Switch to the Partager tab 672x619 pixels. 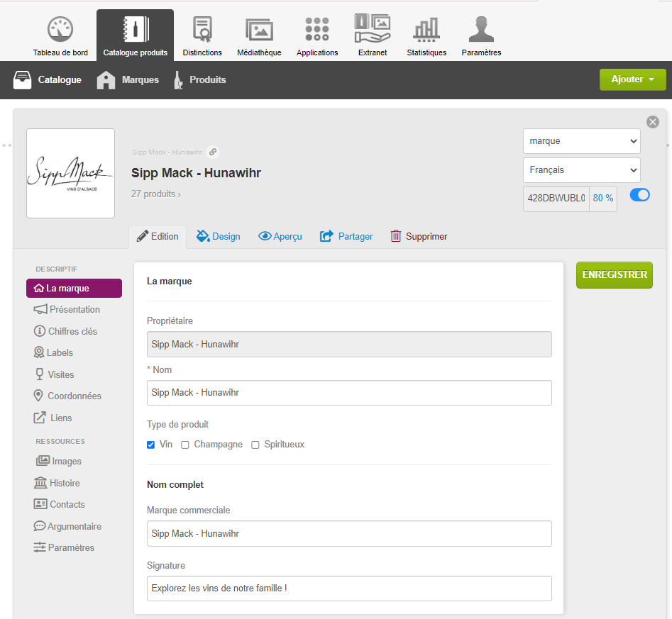click(x=346, y=236)
